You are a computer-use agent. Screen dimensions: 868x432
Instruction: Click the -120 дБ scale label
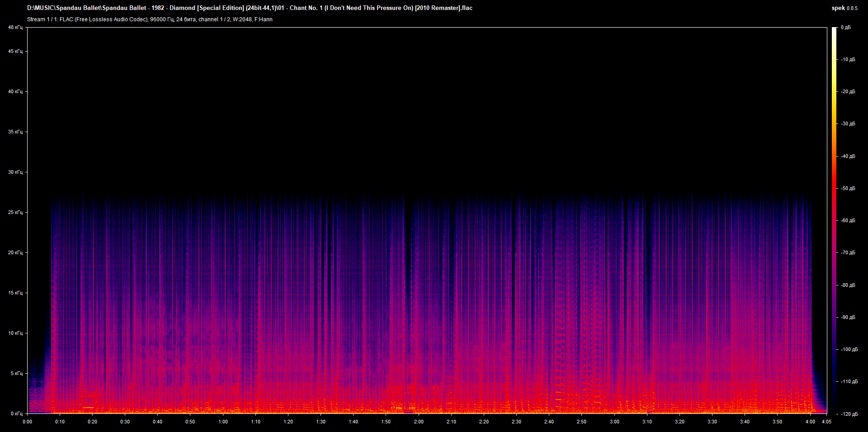point(849,414)
